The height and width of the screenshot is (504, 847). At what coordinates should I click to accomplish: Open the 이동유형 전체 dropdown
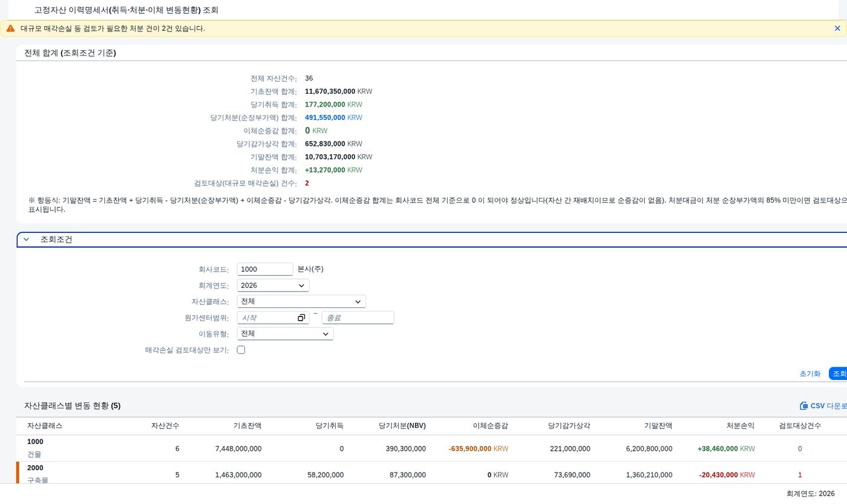coord(285,334)
